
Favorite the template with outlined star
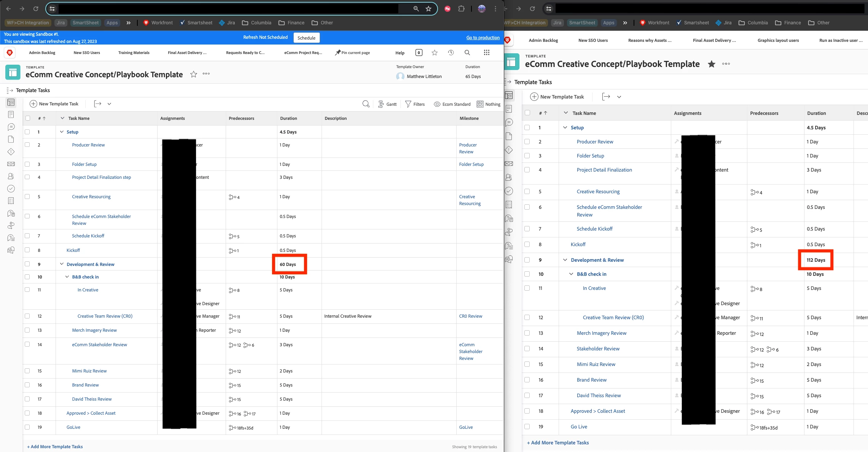point(194,74)
